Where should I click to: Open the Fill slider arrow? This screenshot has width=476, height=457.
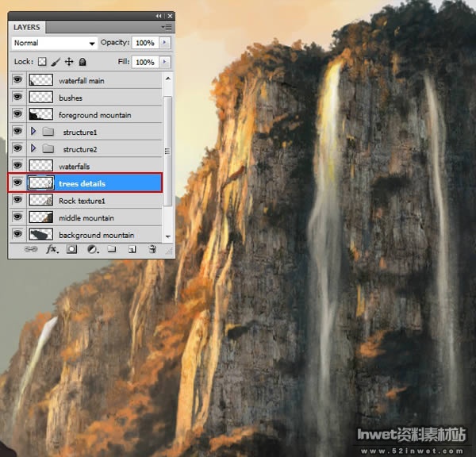164,62
